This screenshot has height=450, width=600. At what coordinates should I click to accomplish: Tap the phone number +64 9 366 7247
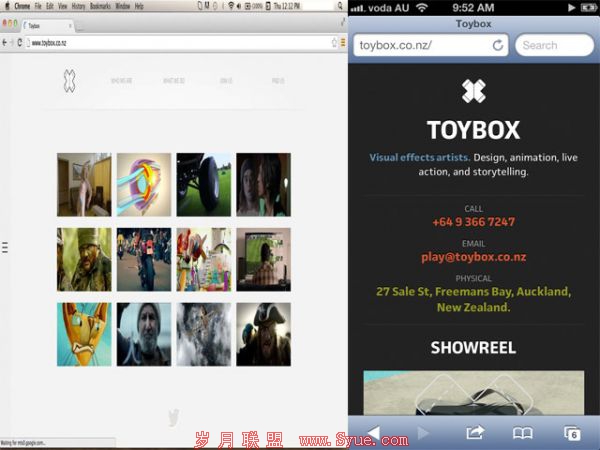(474, 222)
